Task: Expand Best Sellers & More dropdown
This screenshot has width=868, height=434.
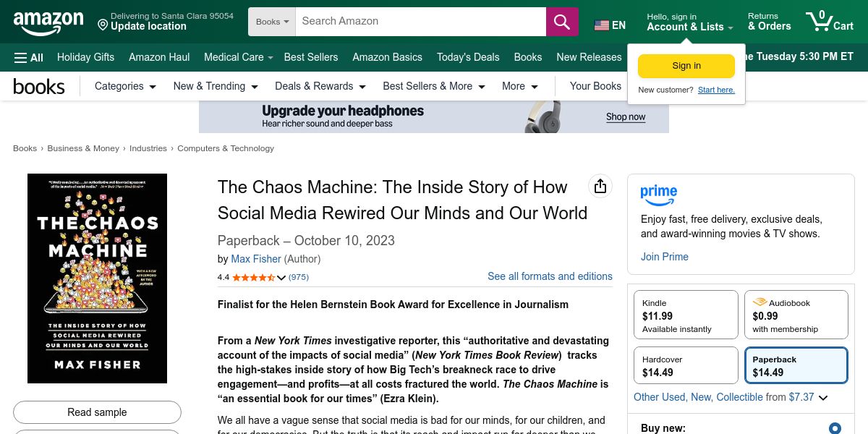Action: click(434, 86)
